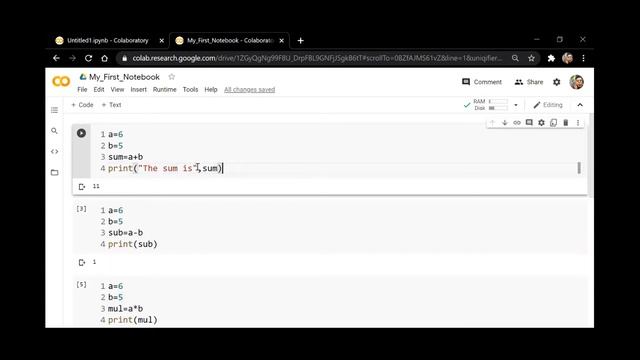The height and width of the screenshot is (360, 640).
Task: Open the table of contents panel
Action: coord(54,110)
